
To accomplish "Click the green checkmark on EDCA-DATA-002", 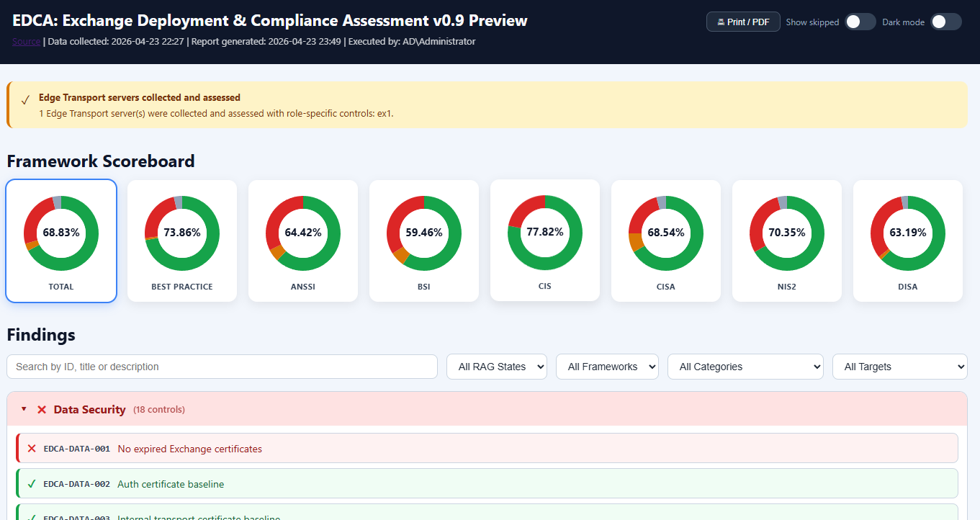I will [32, 484].
